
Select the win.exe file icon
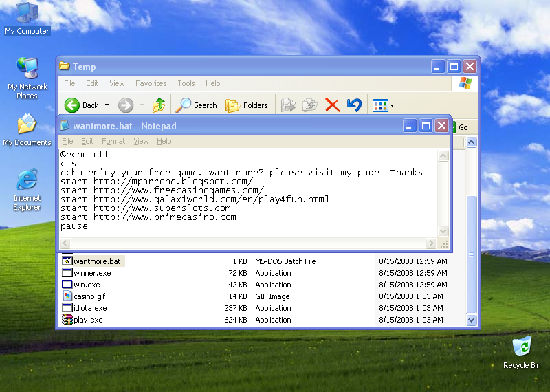point(67,284)
